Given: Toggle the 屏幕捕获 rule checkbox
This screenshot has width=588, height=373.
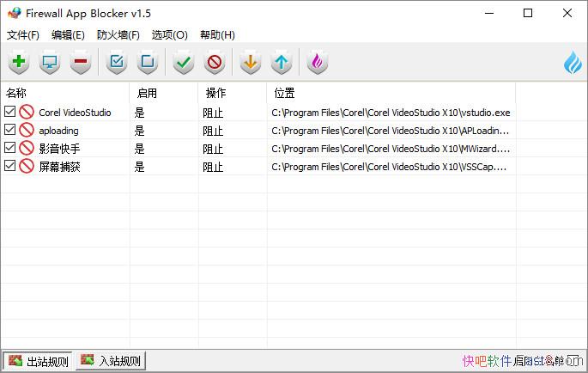Looking at the screenshot, I should [x=9, y=166].
